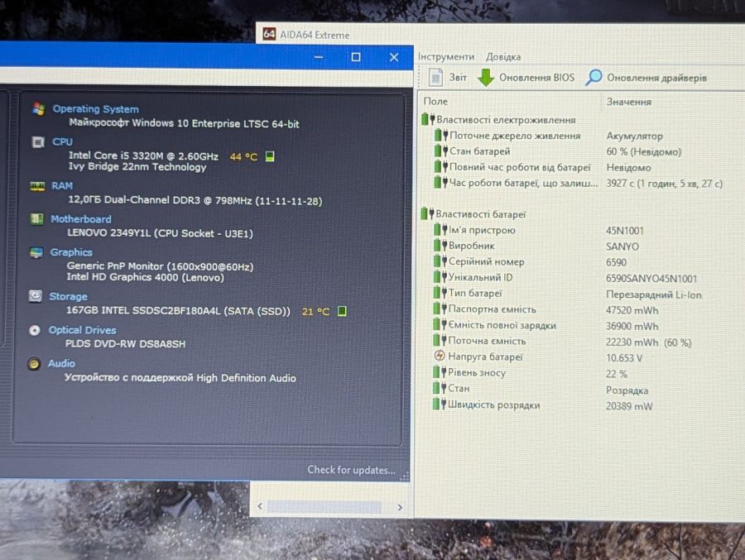Screen dimensions: 745x560
Task: Click the horizontal scrollbar thumb
Action: (x=324, y=507)
